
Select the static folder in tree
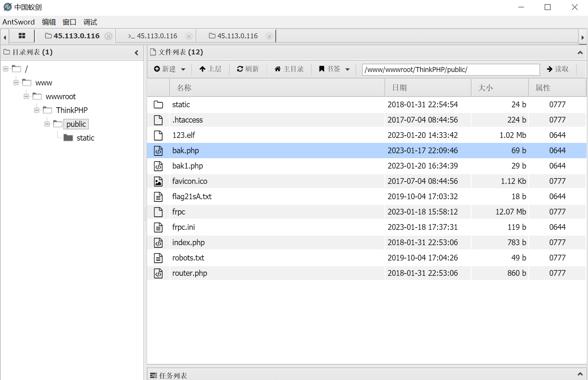(85, 138)
